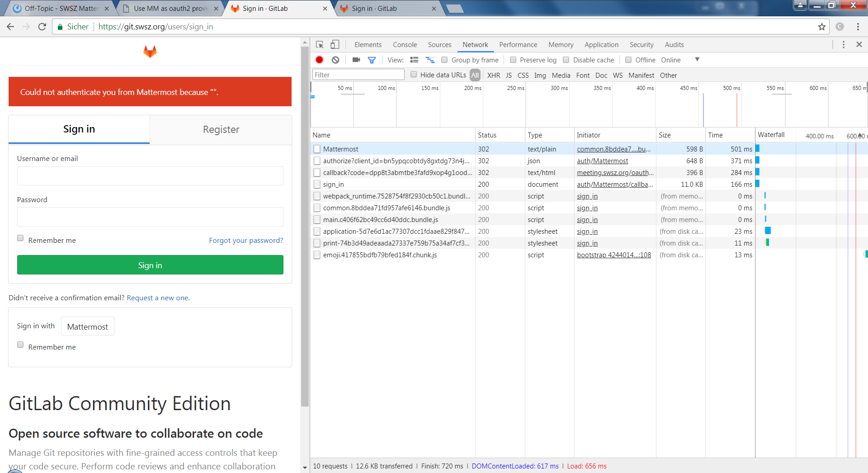Stop recording the network log

click(320, 60)
